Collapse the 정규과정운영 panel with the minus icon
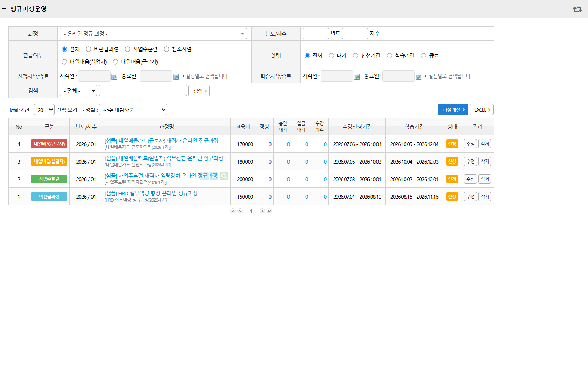 4,9
